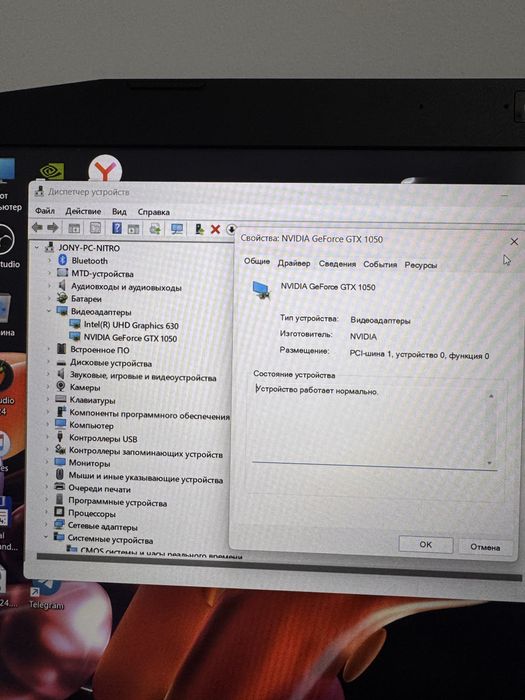Click the blue Help question-mark toolbar icon
This screenshot has width=525, height=700.
pos(117,229)
